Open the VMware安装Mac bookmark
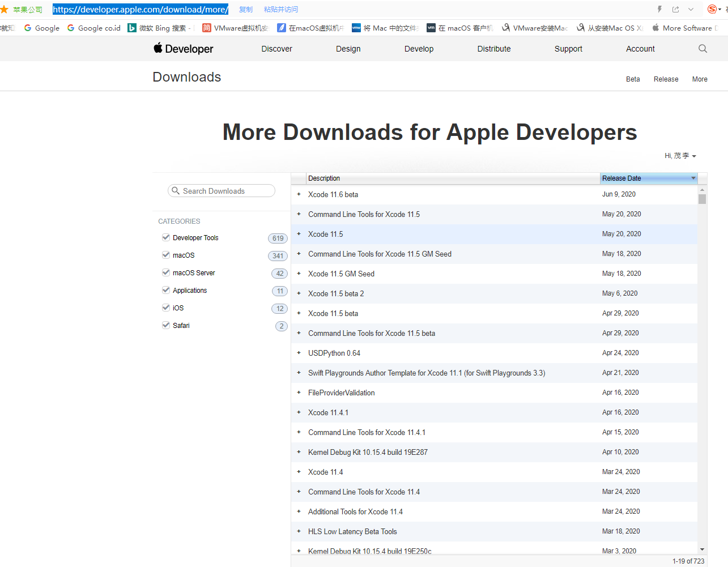Image resolution: width=728 pixels, height=567 pixels. [x=535, y=28]
